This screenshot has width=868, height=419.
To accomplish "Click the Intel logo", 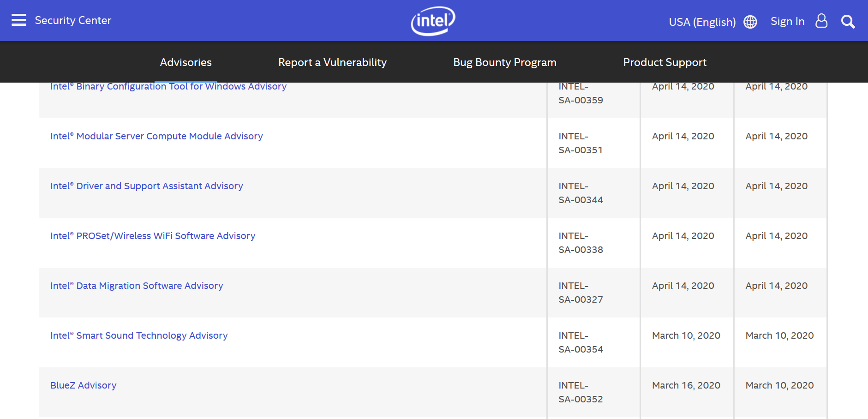I will (433, 21).
